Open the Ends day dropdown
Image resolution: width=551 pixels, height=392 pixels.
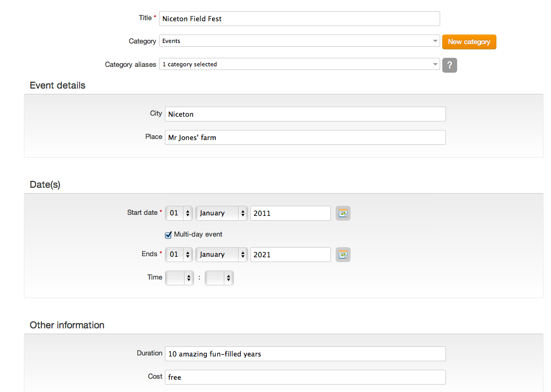click(179, 255)
